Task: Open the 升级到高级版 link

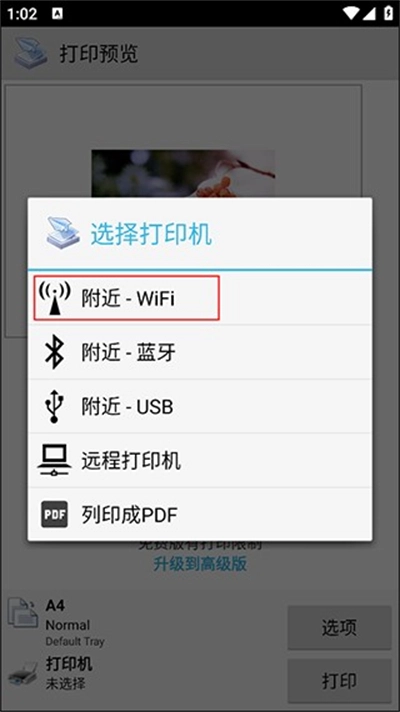Action: coord(200,564)
